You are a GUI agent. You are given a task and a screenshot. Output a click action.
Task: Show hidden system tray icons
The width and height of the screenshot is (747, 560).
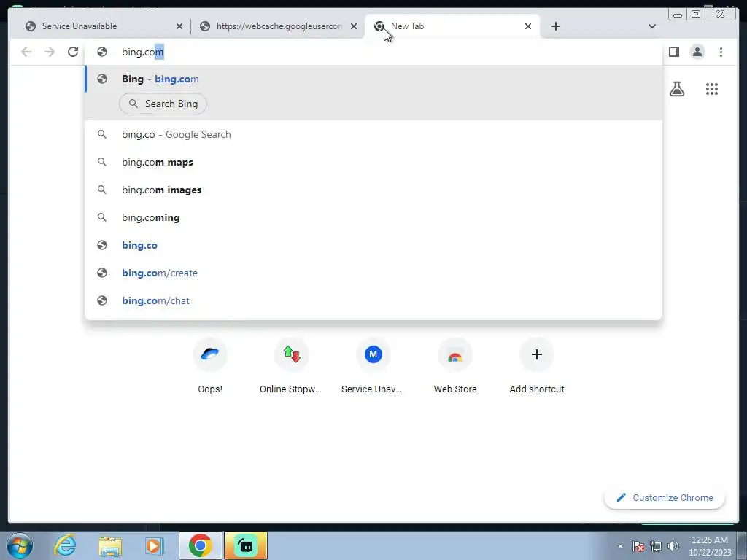(x=620, y=546)
